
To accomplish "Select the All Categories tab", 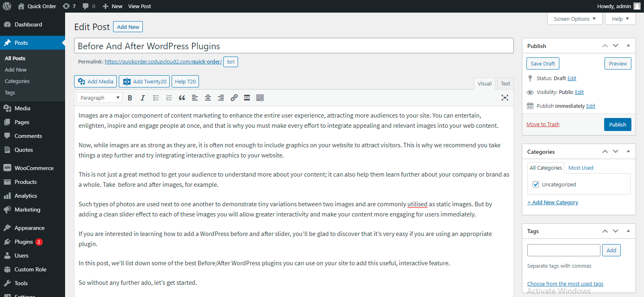I will [x=546, y=168].
